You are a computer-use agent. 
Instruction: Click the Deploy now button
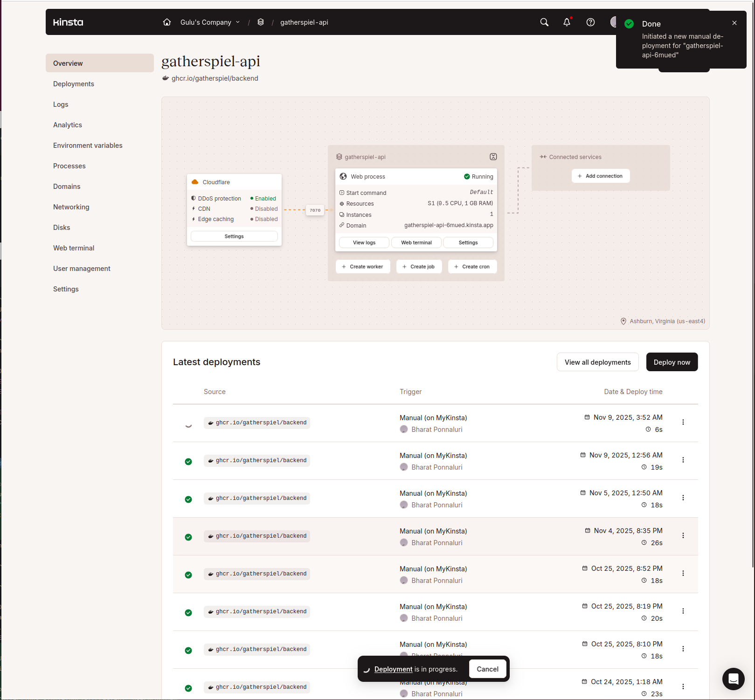point(672,362)
